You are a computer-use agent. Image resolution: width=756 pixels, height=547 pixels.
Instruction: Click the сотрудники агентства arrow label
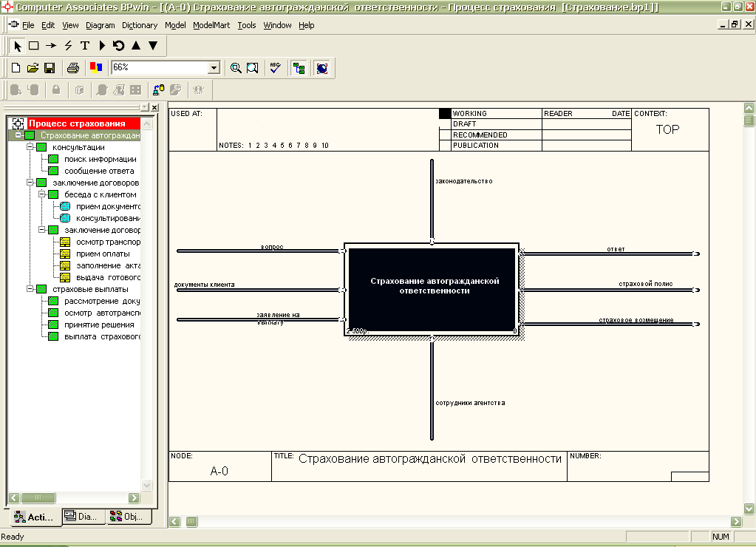[470, 403]
